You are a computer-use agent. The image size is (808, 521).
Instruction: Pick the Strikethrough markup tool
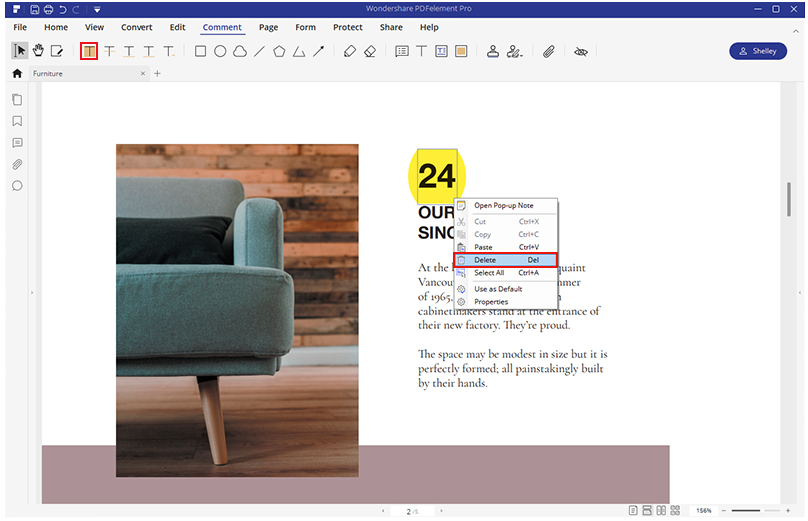pyautogui.click(x=109, y=51)
